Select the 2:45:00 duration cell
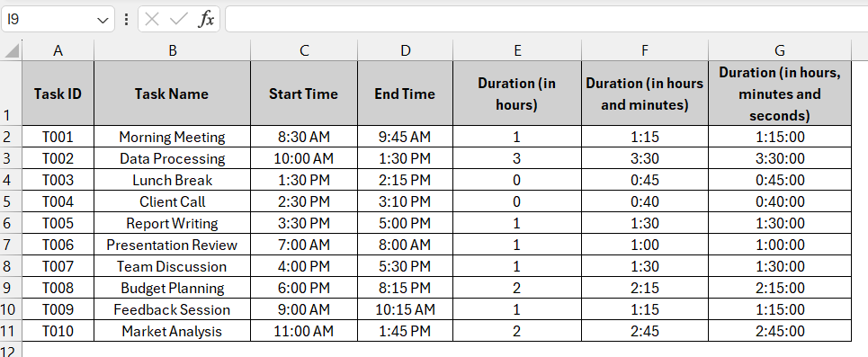Viewport: 868px width, 357px height. pos(780,331)
